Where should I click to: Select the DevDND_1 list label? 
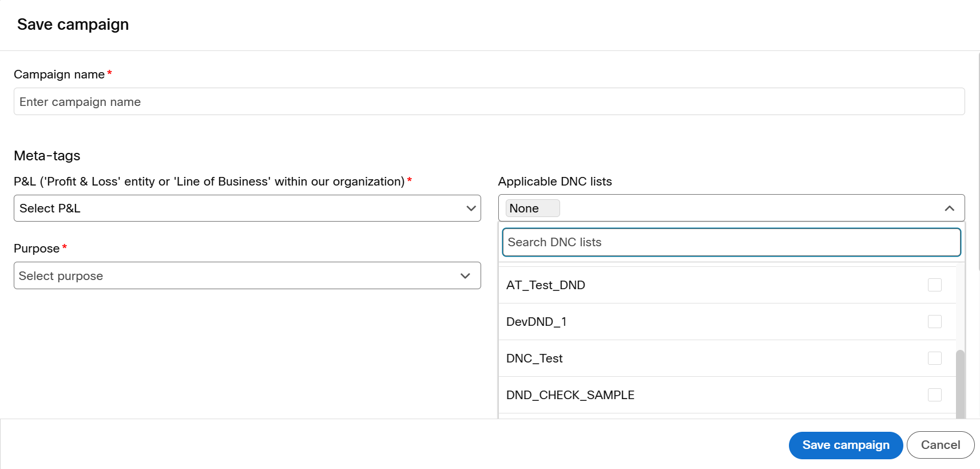537,322
